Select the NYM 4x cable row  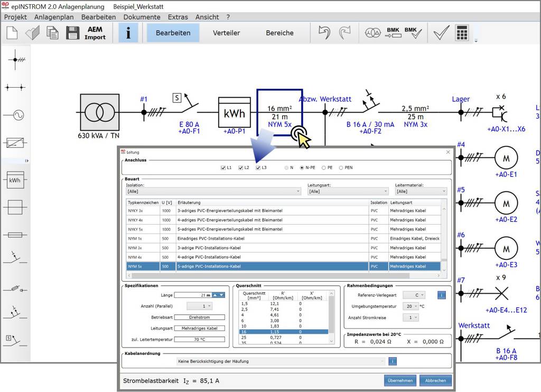tap(284, 257)
